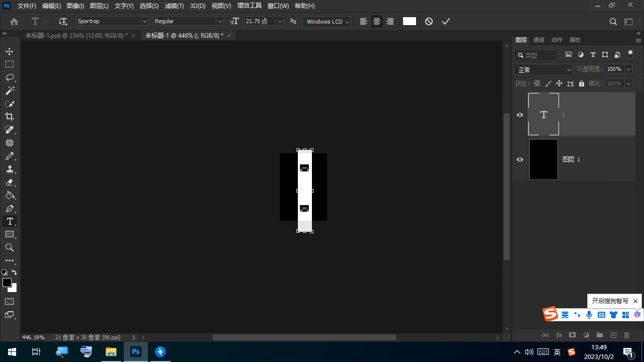Click the white text color swatch

point(410,21)
